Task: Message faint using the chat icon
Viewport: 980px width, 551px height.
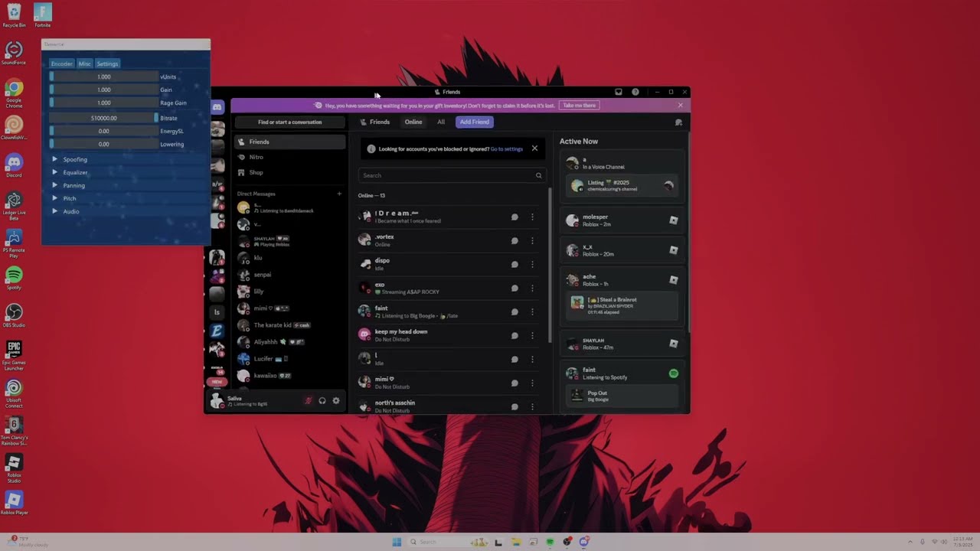Action: coord(514,311)
